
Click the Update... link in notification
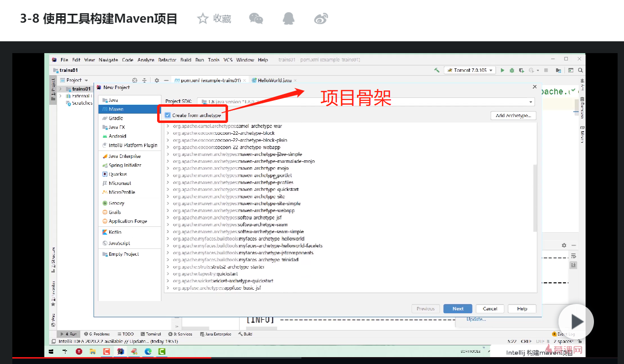[476, 319]
